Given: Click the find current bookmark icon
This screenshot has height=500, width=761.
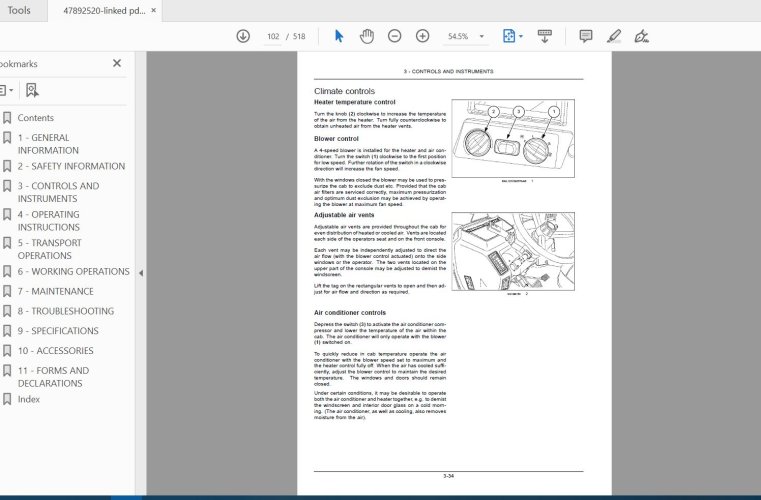Looking at the screenshot, I should (32, 90).
